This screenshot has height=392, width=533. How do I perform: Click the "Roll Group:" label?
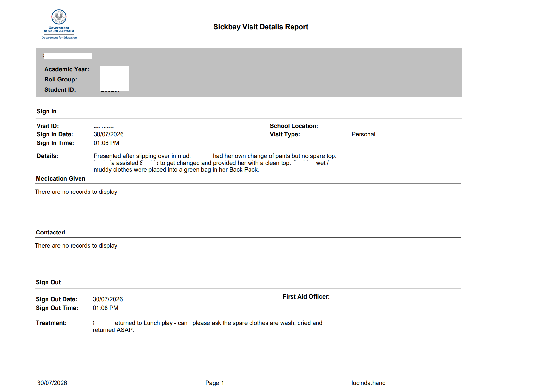coord(61,80)
